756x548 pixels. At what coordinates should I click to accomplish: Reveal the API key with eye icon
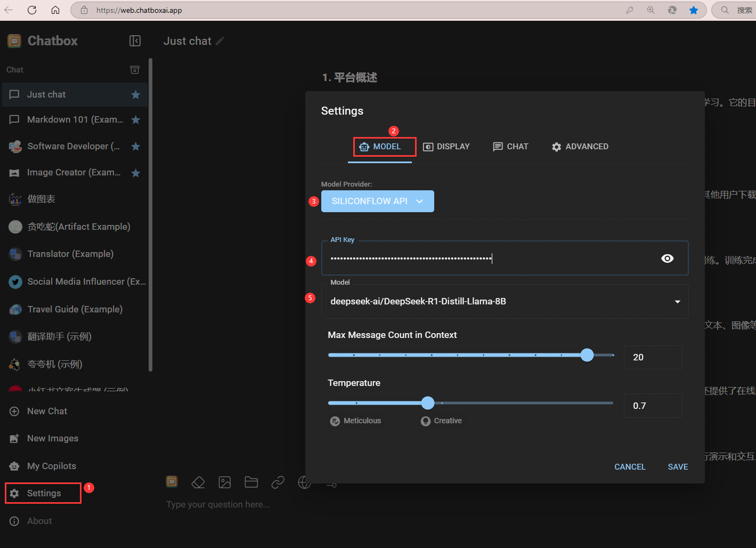tap(667, 259)
